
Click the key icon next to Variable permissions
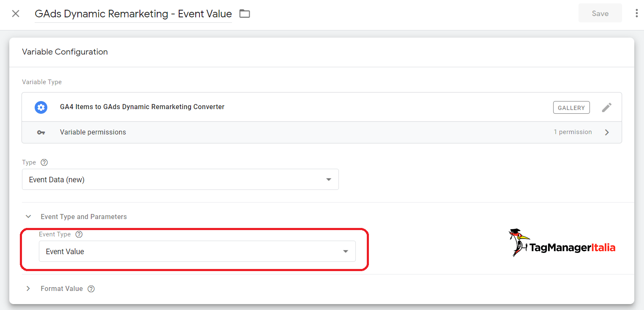pyautogui.click(x=41, y=132)
